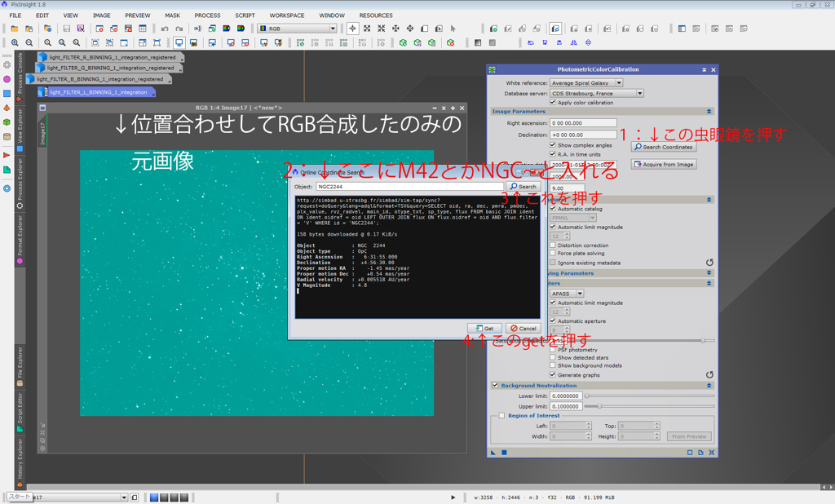Toggle Generate graphs checkbox
This screenshot has height=504, width=835.
point(553,374)
